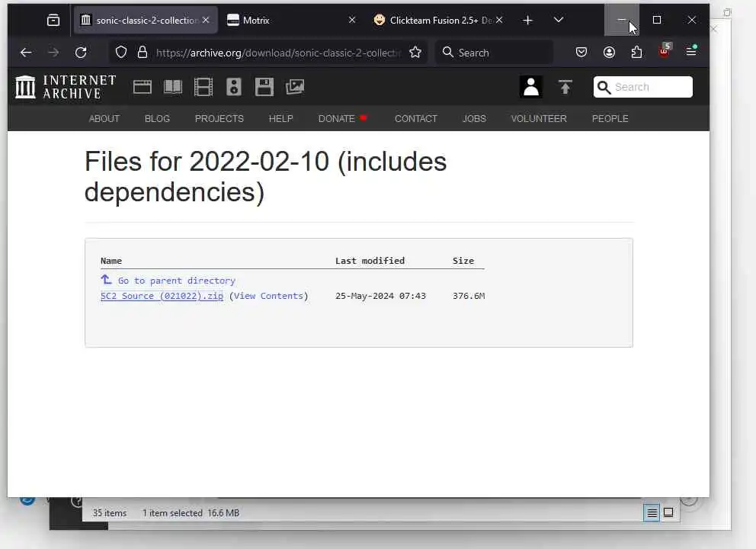View site security padlock info
This screenshot has height=549, width=756.
[x=143, y=52]
